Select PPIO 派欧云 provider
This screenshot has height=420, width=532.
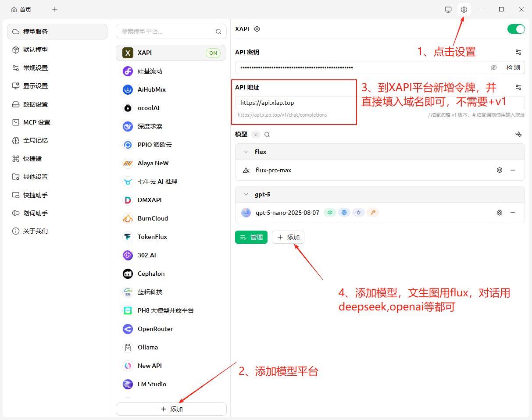click(171, 145)
